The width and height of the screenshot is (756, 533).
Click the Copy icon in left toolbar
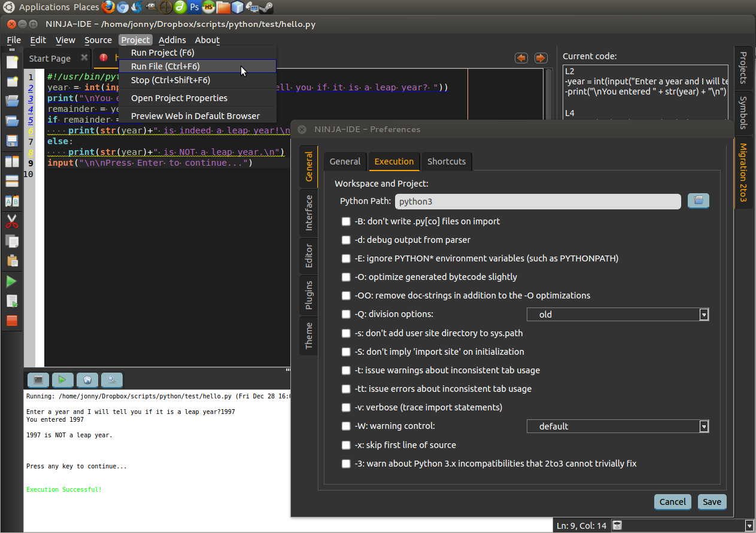tap(12, 241)
